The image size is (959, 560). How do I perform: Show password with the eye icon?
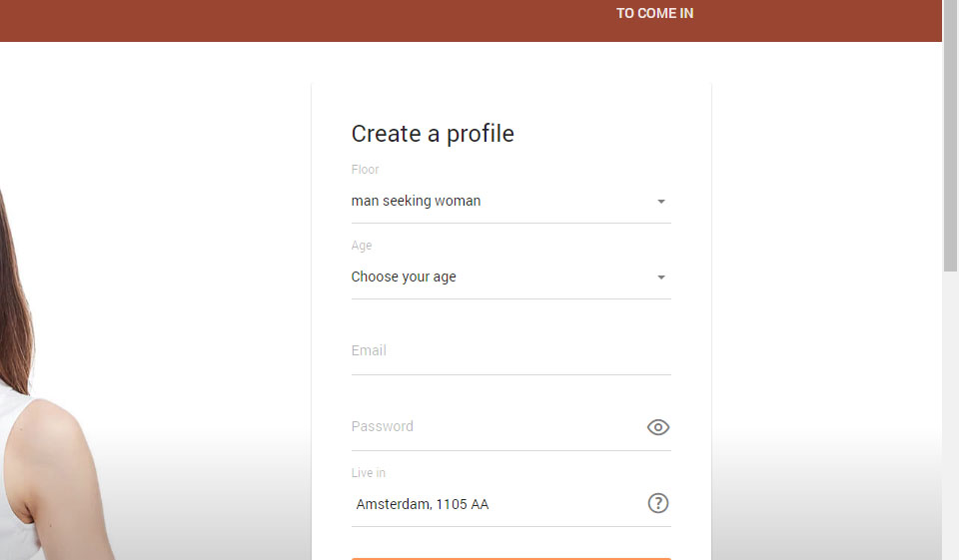(657, 427)
